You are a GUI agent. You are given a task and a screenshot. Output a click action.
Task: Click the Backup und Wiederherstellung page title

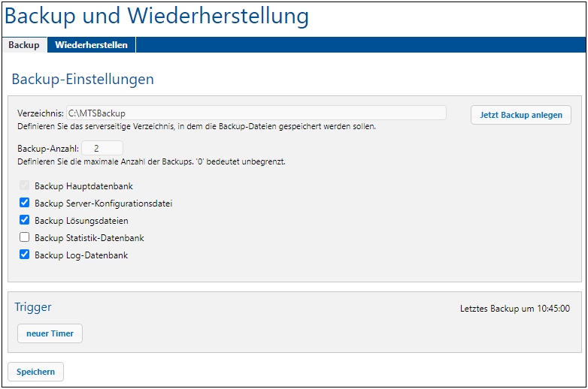[156, 16]
